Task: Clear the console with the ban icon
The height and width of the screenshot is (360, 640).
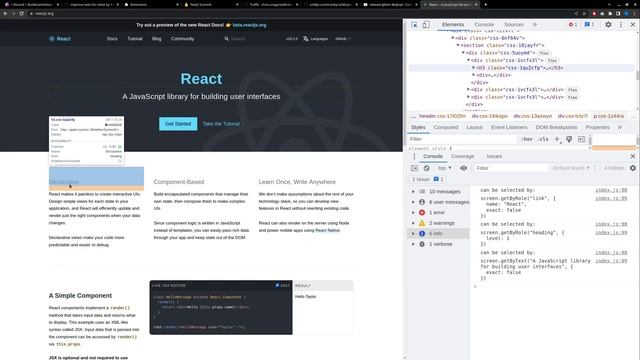Action: tap(427, 168)
